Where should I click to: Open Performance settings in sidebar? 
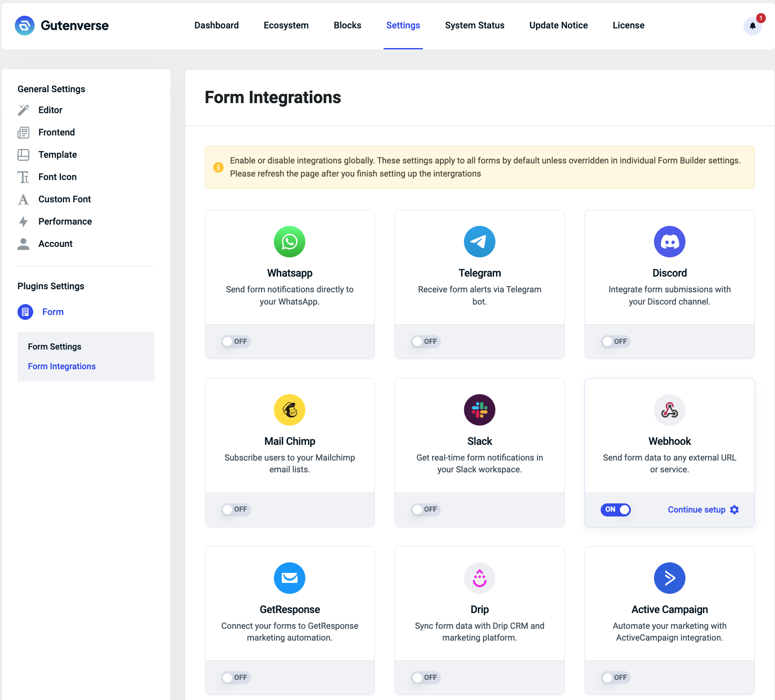click(x=65, y=222)
